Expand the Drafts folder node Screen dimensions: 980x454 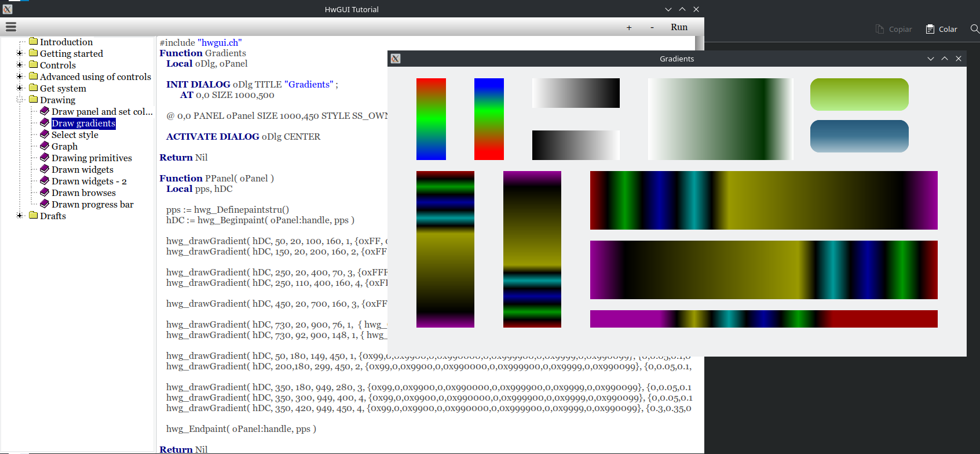point(20,216)
